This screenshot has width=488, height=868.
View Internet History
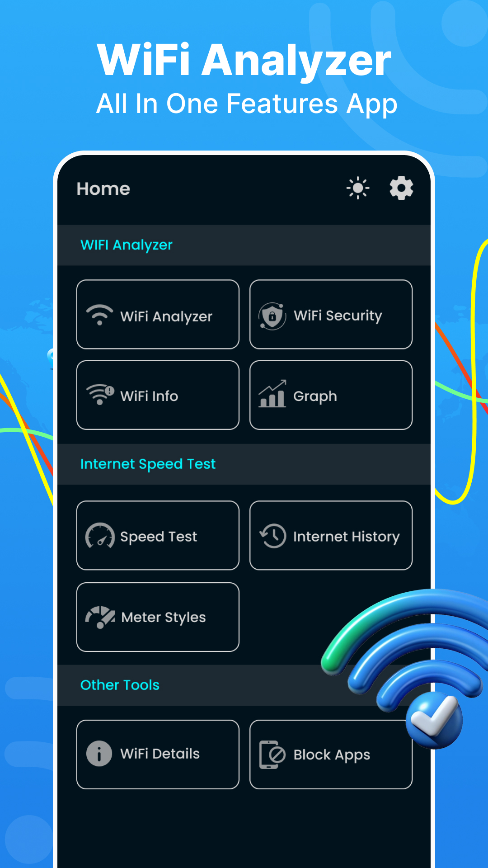331,535
